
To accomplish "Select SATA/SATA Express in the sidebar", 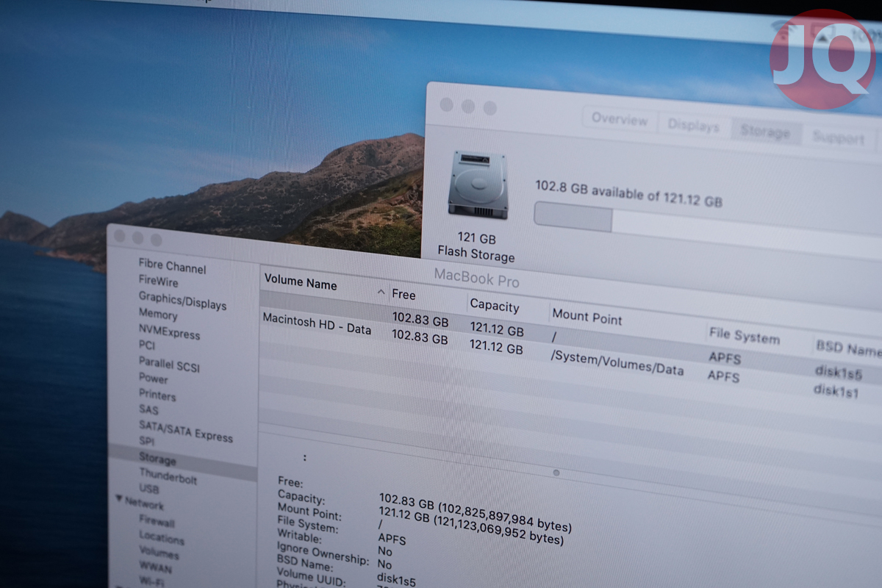I will pos(185,430).
